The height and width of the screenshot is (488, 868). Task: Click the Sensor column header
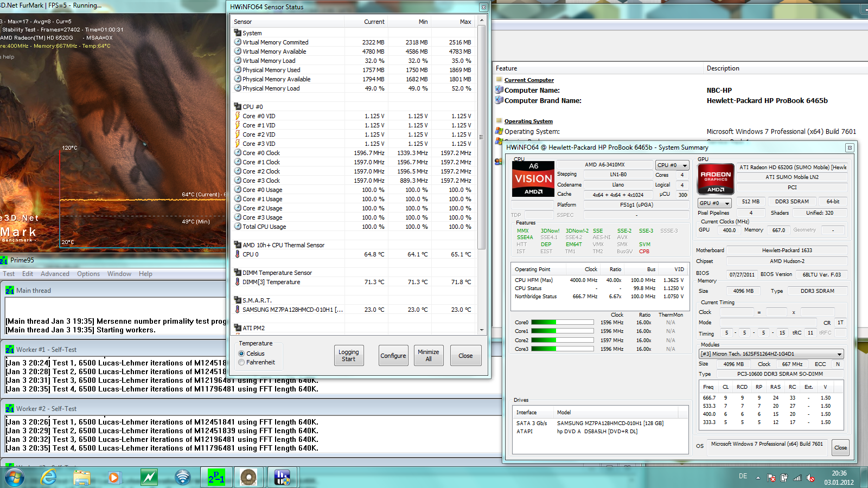(x=288, y=22)
